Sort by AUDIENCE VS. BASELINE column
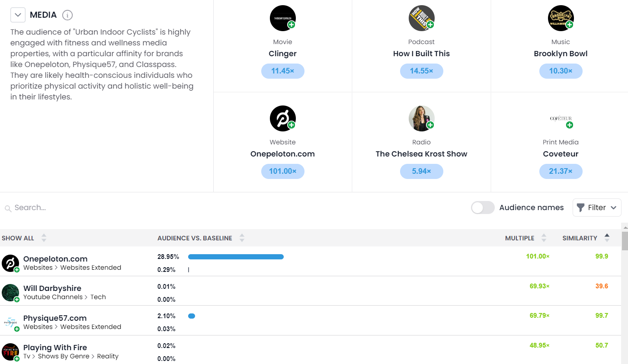628x364 pixels. pyautogui.click(x=242, y=238)
